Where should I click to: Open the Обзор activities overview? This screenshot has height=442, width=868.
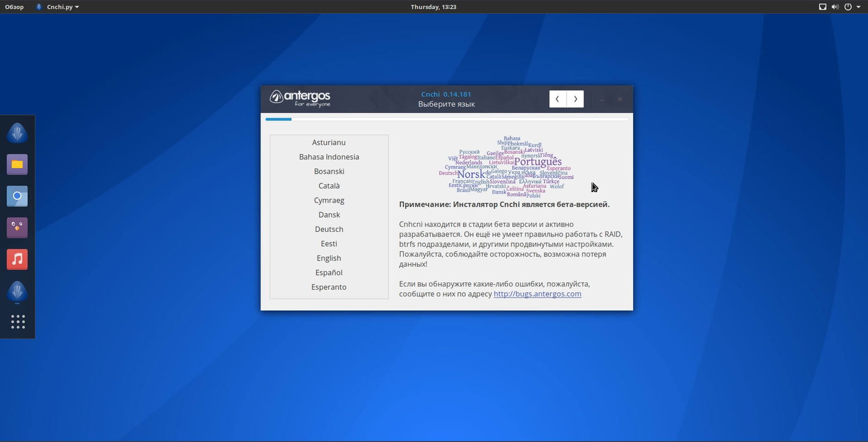[14, 7]
